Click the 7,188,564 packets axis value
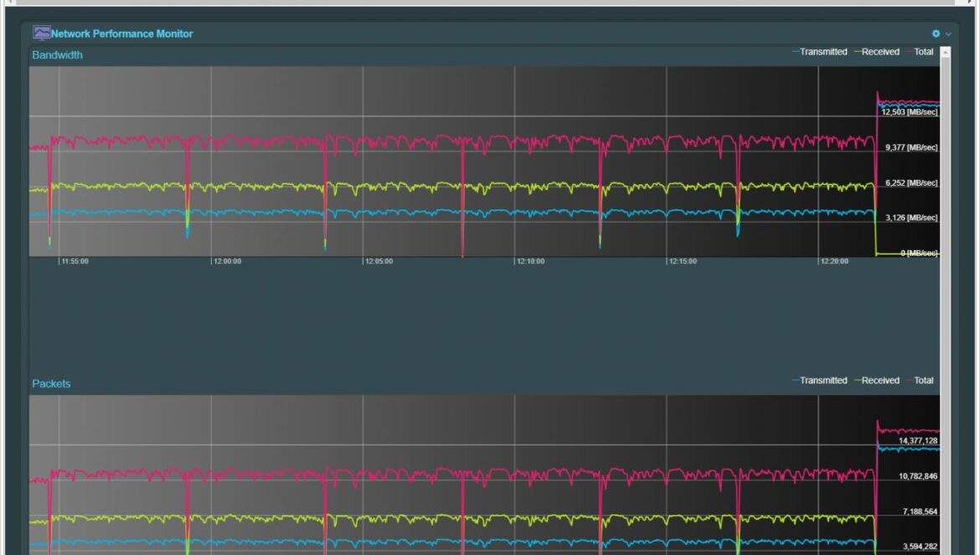Viewport: 980px width, 555px height. [920, 512]
